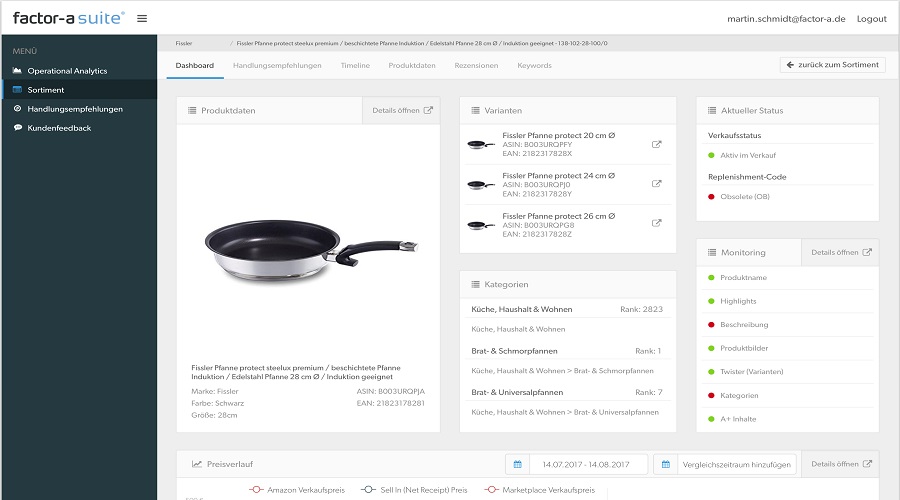Screen dimensions: 900x500
Task: Click Fissler Pfanne protect 24 cm thumbnail
Action: pyautogui.click(x=481, y=185)
